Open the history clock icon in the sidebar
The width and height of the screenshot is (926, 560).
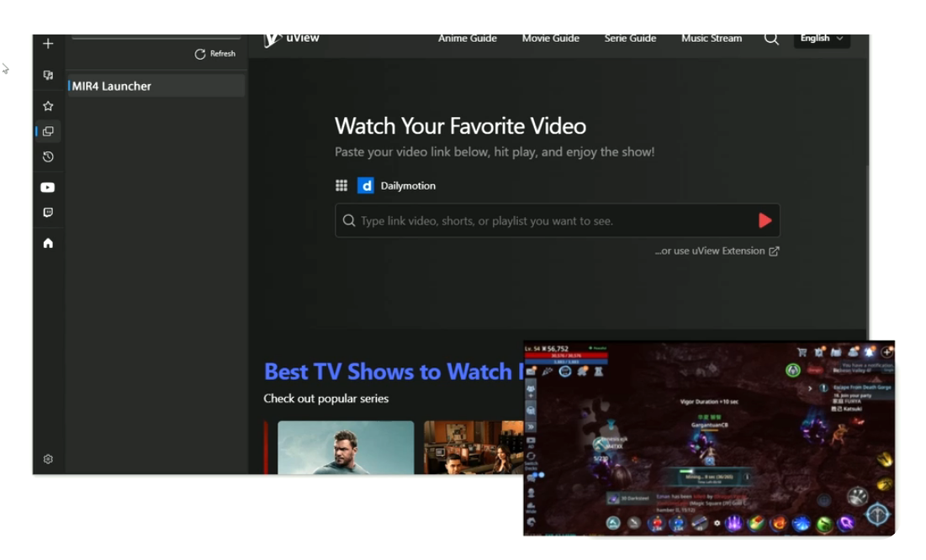(48, 153)
